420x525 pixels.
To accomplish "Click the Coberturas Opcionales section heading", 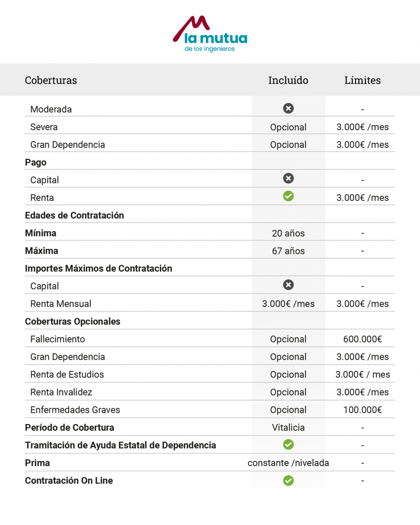I will (x=73, y=322).
